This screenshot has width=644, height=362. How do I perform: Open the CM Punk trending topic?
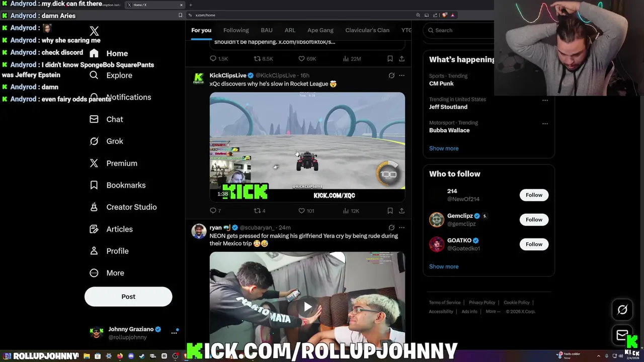(x=441, y=83)
